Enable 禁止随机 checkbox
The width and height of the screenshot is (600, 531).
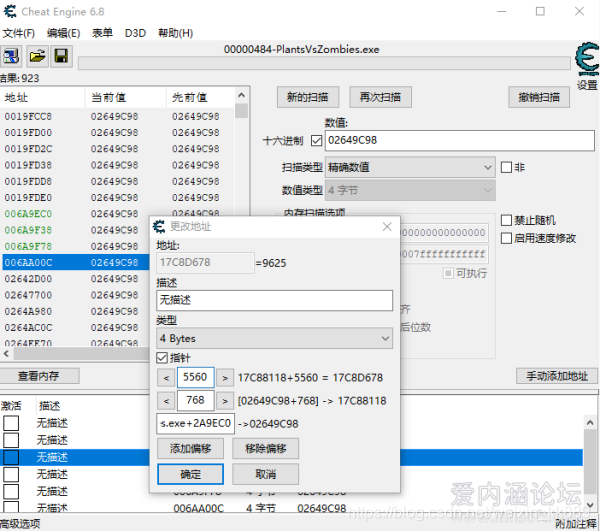[506, 220]
